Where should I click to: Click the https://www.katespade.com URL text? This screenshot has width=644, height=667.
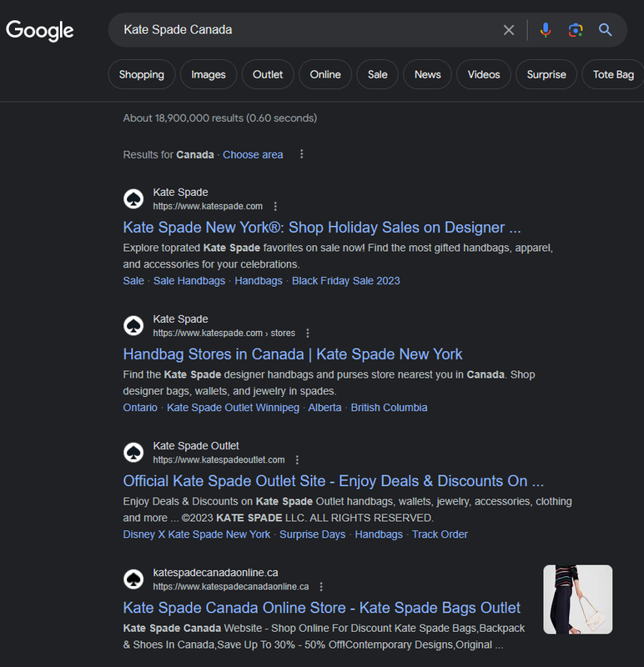click(208, 206)
